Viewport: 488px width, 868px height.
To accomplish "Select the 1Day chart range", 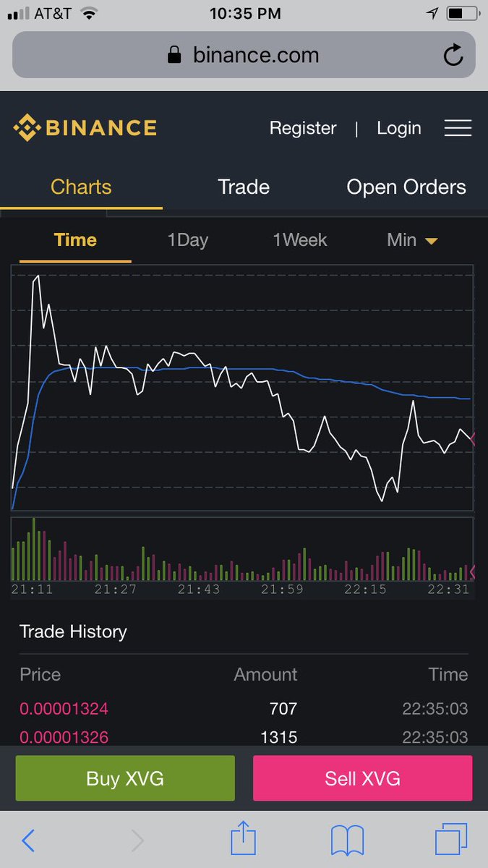I will tap(187, 240).
